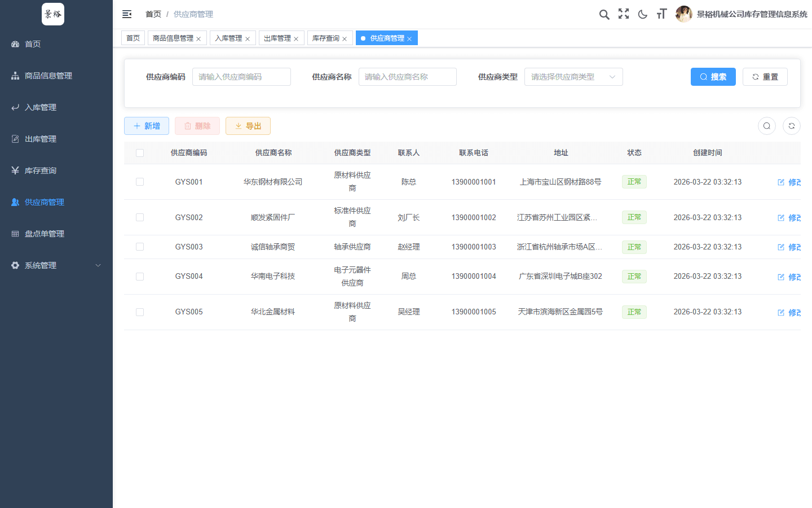Image resolution: width=812 pixels, height=508 pixels.
Task: Click supplier name 华东钢材有限公司
Action: coord(273,182)
